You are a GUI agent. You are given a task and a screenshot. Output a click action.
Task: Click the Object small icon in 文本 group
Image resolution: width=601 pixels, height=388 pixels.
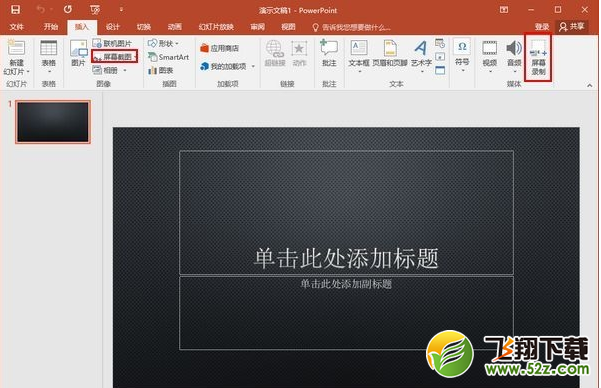pos(440,70)
